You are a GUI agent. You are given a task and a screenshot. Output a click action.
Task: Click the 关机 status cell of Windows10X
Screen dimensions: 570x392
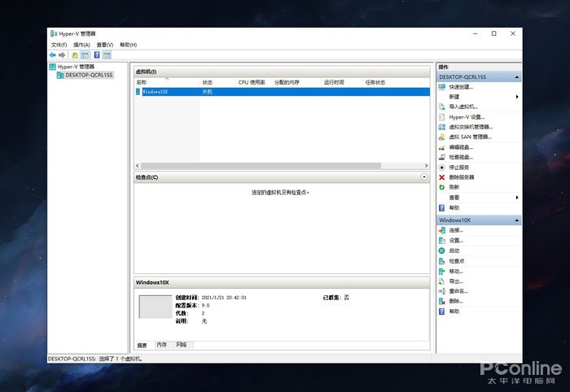tap(207, 92)
